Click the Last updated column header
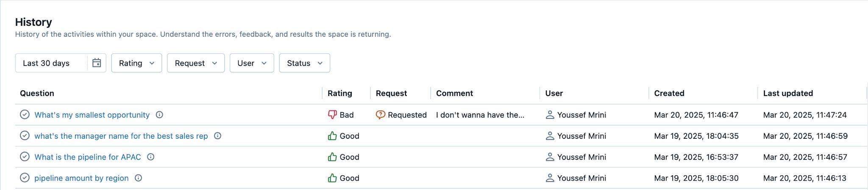Screen dimensions: 868x190 click(787, 93)
